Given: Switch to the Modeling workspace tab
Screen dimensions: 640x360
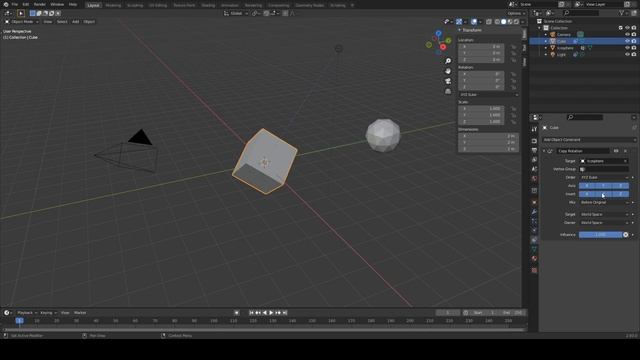Looking at the screenshot, I should (113, 5).
